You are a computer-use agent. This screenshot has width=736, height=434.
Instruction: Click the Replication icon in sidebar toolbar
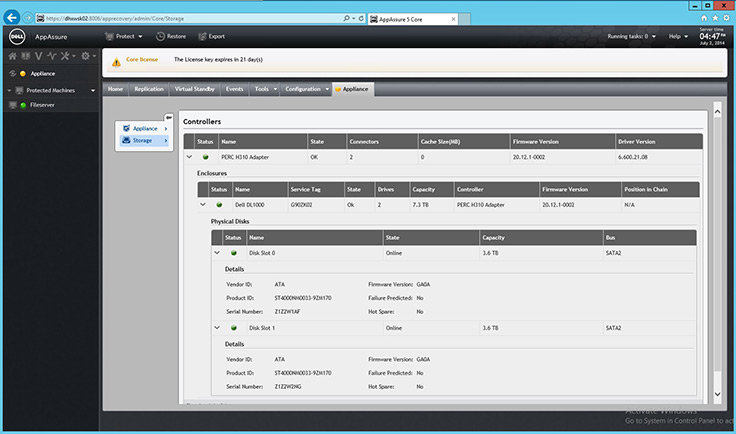[x=25, y=56]
